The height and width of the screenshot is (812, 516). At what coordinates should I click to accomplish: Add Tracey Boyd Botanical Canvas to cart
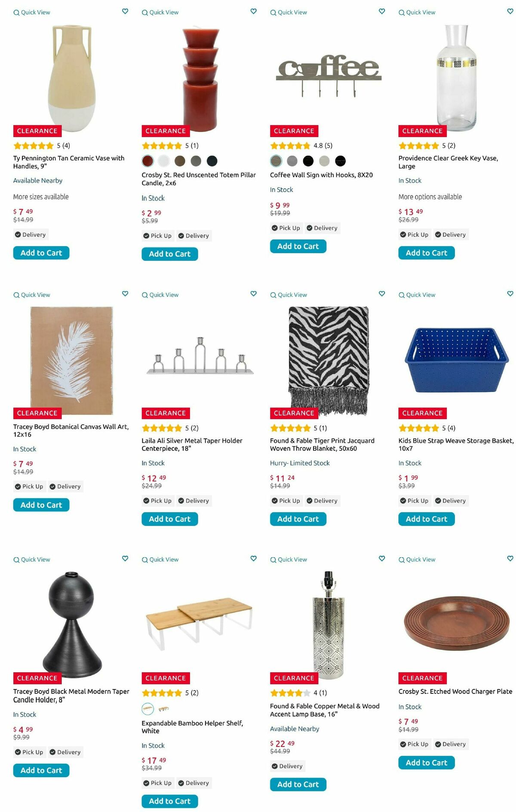tap(41, 505)
